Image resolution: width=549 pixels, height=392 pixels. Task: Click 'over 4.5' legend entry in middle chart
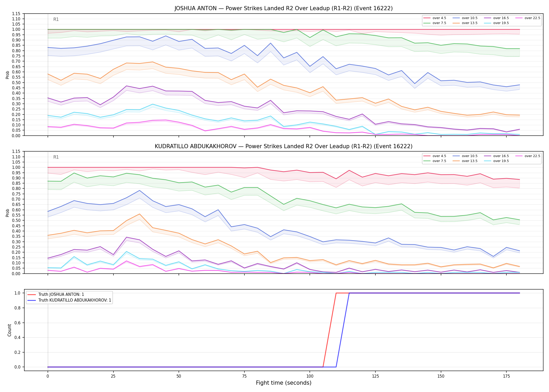[435, 156]
